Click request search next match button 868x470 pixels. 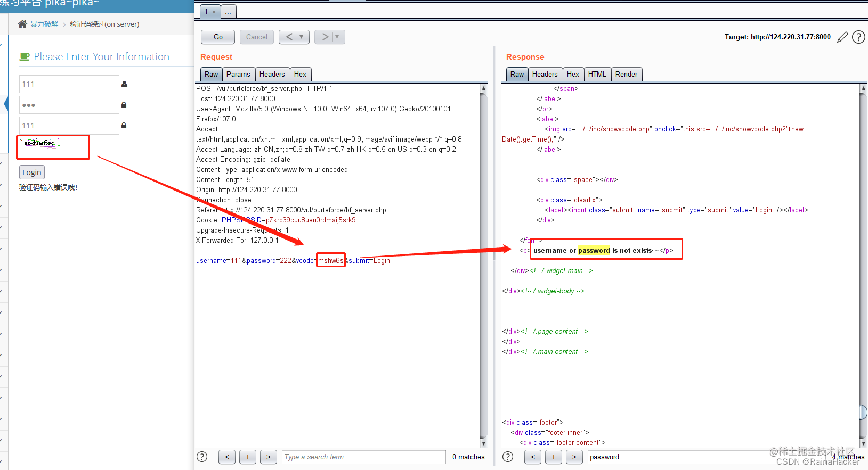269,457
